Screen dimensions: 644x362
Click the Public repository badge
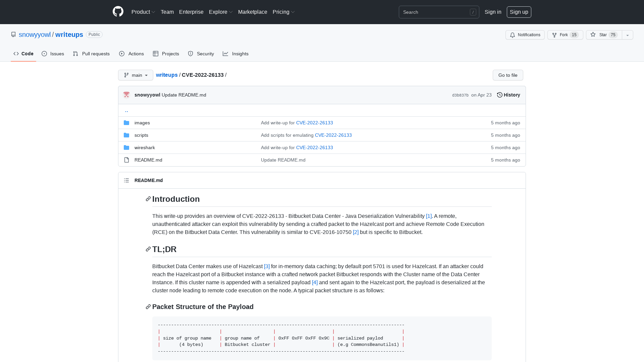94,35
